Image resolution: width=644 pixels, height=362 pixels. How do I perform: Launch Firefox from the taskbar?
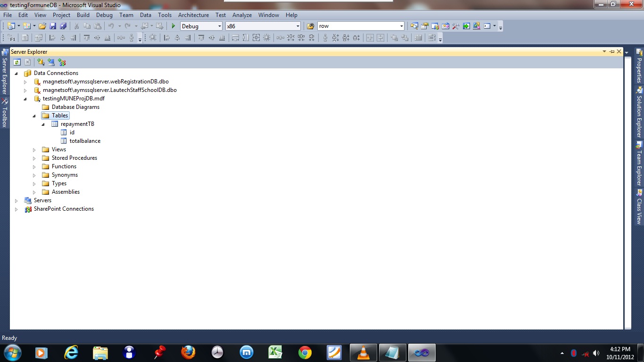(x=188, y=353)
